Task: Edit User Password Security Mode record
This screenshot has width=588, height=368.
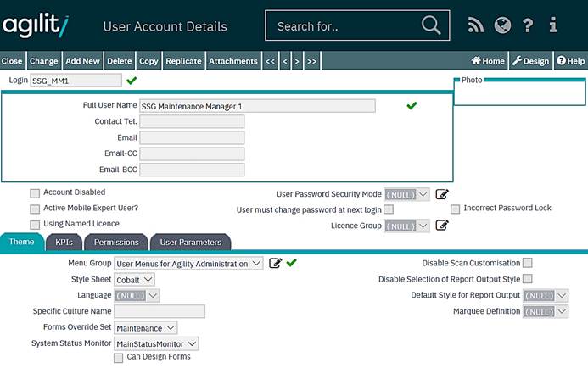Action: point(442,194)
